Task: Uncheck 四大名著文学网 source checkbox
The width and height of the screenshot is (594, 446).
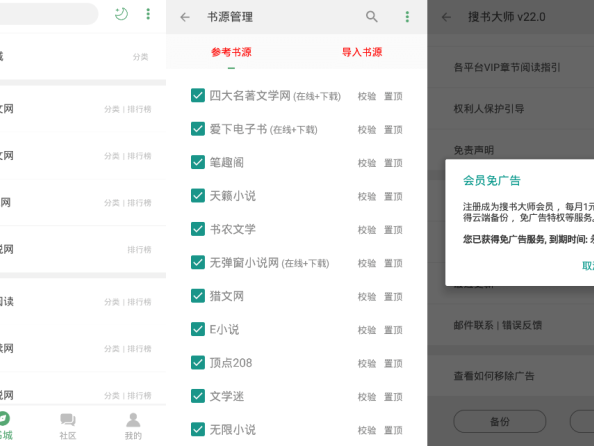Action: (198, 95)
